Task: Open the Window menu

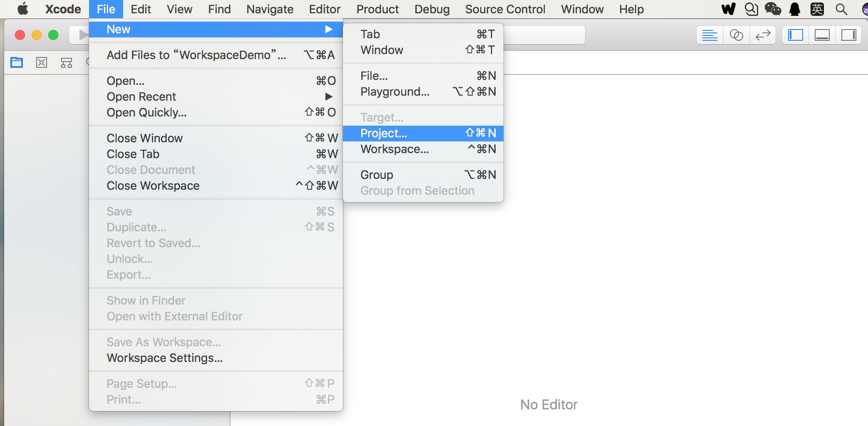Action: point(582,9)
